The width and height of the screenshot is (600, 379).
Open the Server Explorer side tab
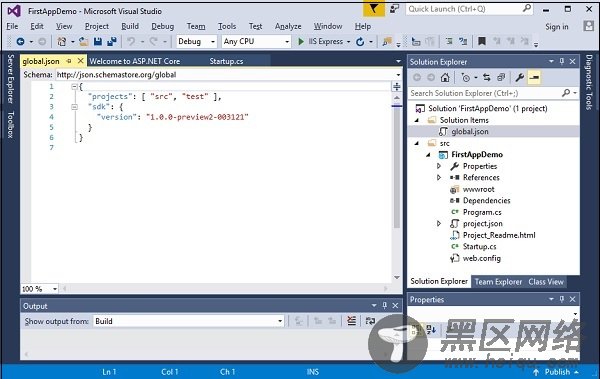11,79
